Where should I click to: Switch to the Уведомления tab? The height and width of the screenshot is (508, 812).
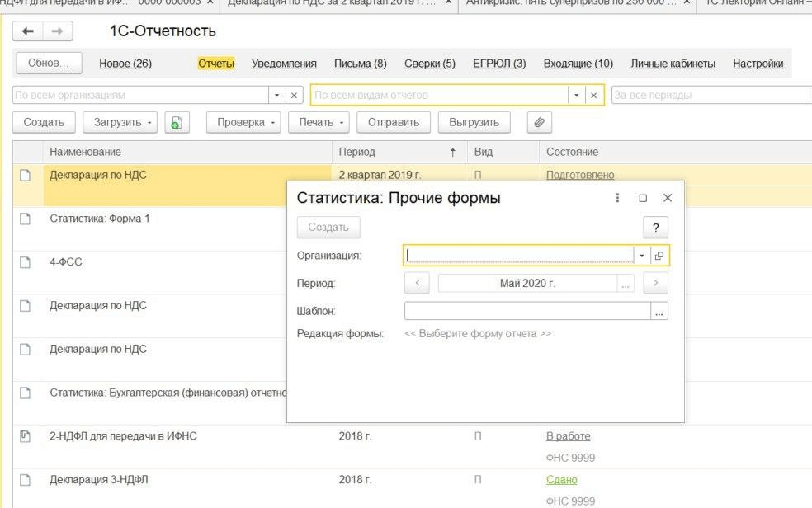click(284, 63)
